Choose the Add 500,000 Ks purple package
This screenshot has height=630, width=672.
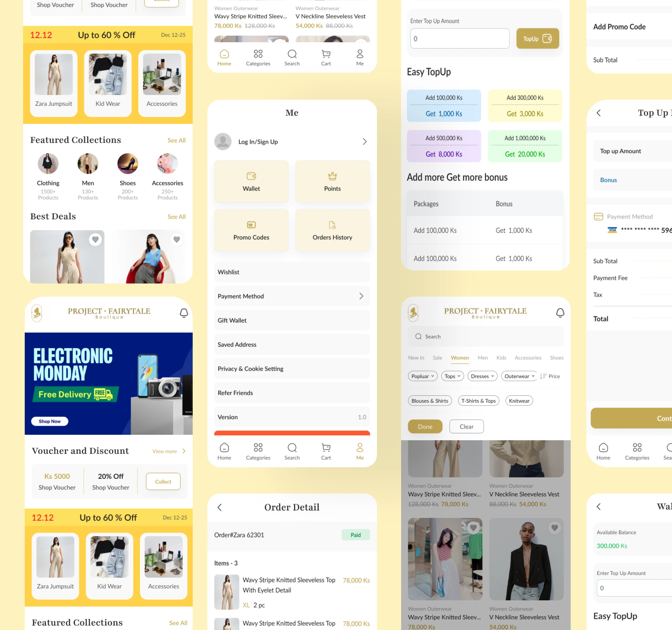tap(443, 146)
